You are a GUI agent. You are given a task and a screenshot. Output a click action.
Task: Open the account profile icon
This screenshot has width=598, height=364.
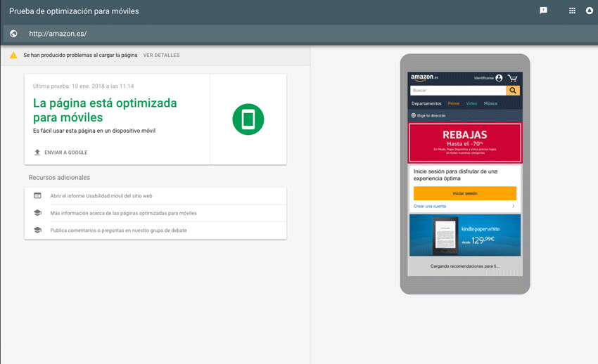click(590, 11)
